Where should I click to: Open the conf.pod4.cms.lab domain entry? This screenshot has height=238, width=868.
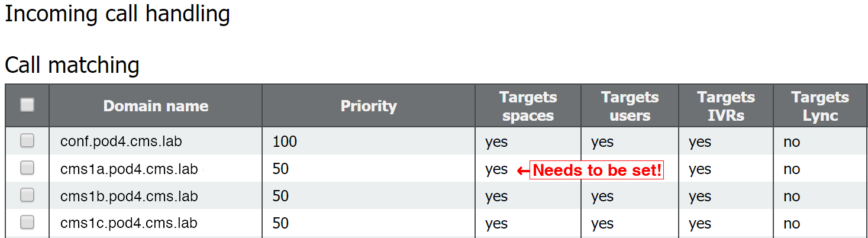121,141
